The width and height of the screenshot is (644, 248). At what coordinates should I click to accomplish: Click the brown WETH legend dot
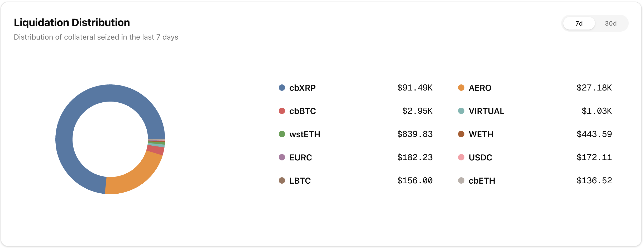[461, 134]
